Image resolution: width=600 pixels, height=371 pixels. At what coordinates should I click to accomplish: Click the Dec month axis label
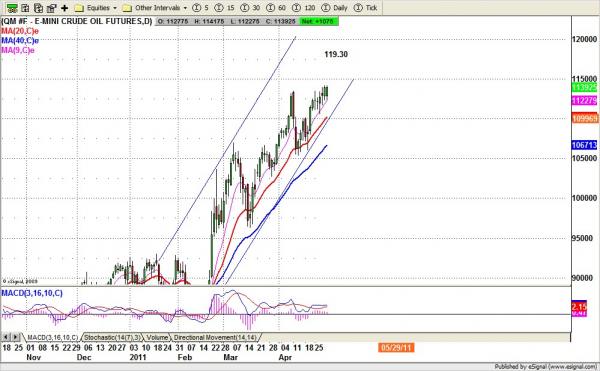[x=84, y=358]
